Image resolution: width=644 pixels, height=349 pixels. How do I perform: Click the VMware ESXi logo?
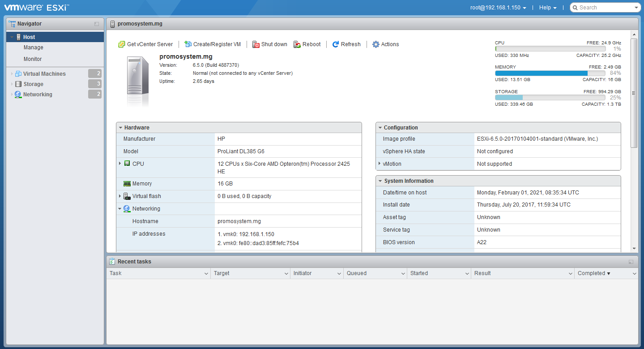click(x=37, y=8)
